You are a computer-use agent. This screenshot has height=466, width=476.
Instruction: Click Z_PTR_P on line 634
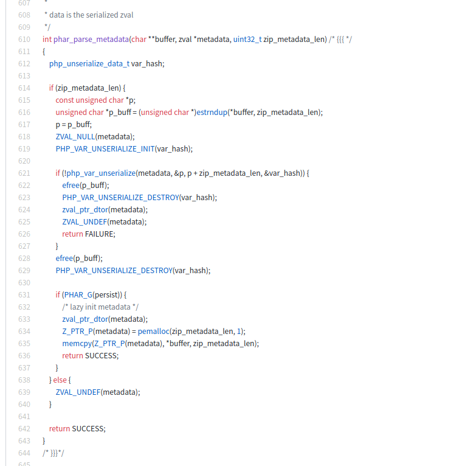point(76,332)
